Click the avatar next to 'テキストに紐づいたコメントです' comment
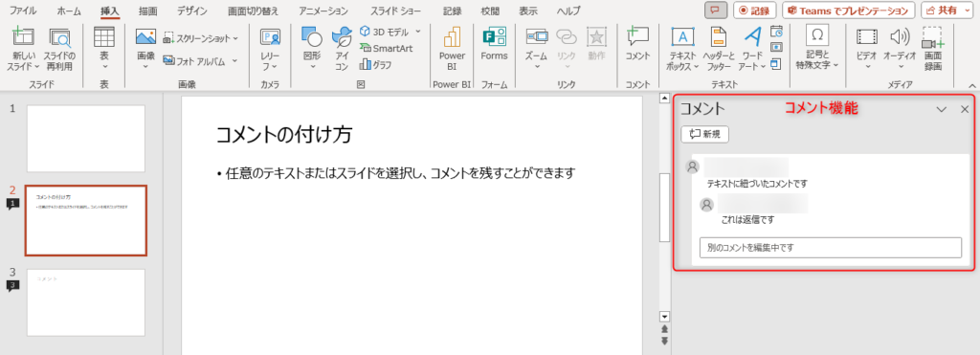This screenshot has height=355, width=980. coord(692,166)
